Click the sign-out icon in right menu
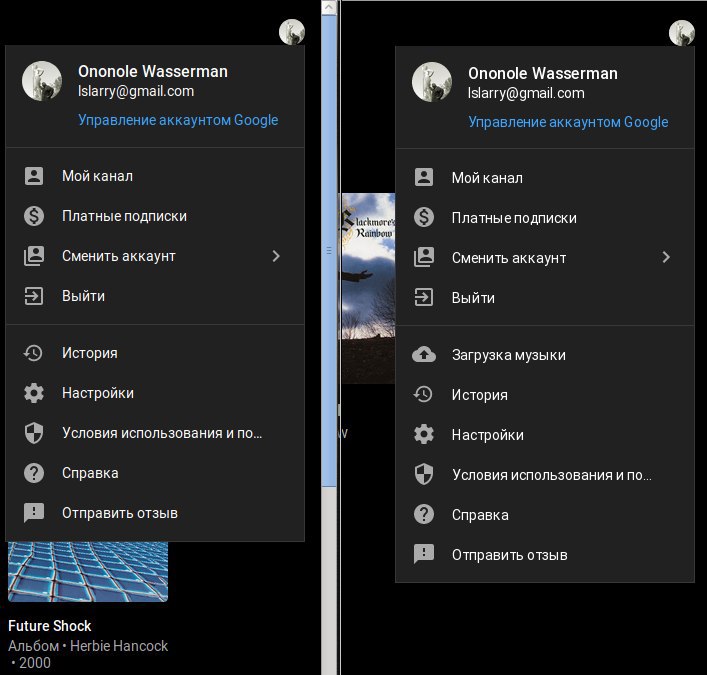Screen dimensions: 707x675 point(424,298)
